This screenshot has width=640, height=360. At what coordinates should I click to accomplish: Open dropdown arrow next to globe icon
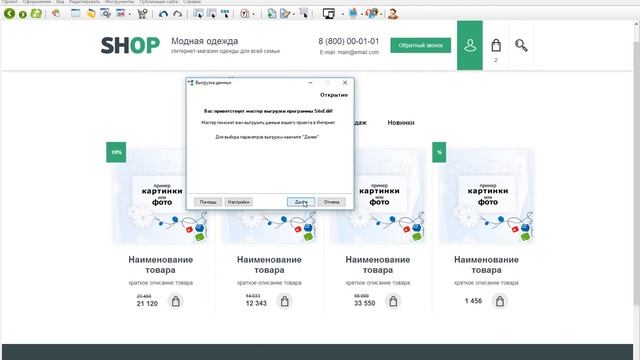pos(381,14)
